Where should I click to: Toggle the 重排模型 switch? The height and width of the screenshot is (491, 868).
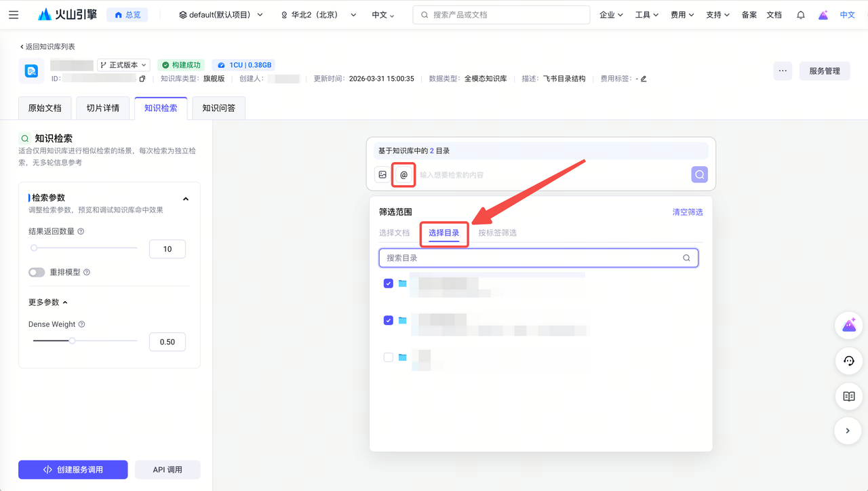(x=37, y=272)
